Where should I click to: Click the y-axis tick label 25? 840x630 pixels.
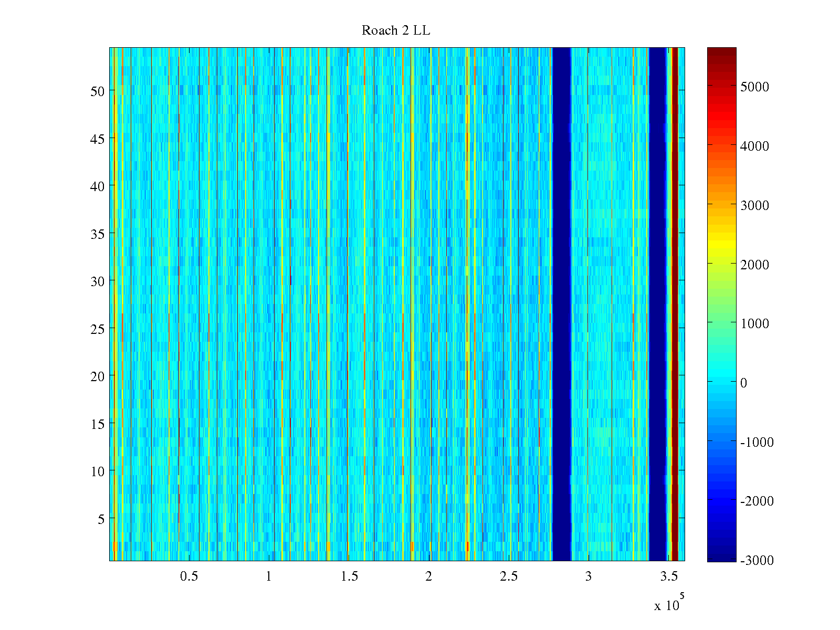(98, 329)
